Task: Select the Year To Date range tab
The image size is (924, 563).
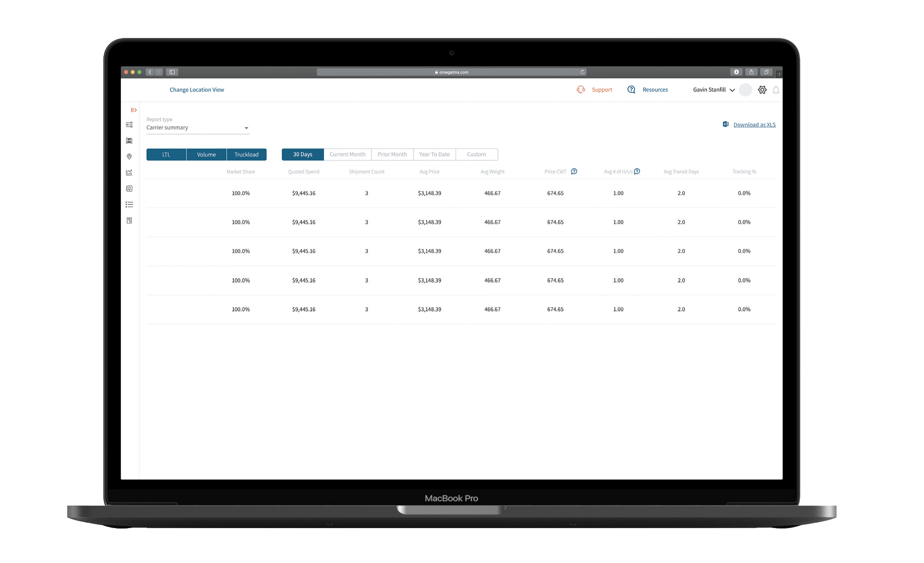Action: coord(434,155)
